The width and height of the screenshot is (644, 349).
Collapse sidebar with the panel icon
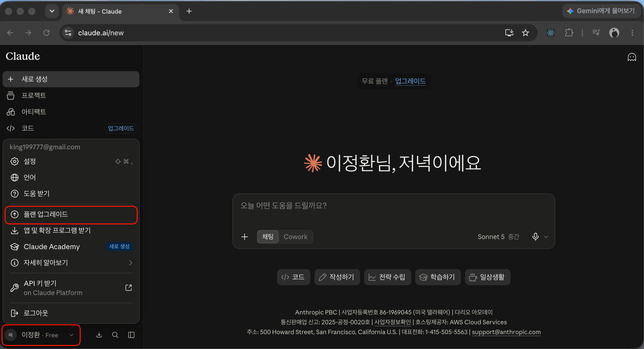[x=131, y=335]
